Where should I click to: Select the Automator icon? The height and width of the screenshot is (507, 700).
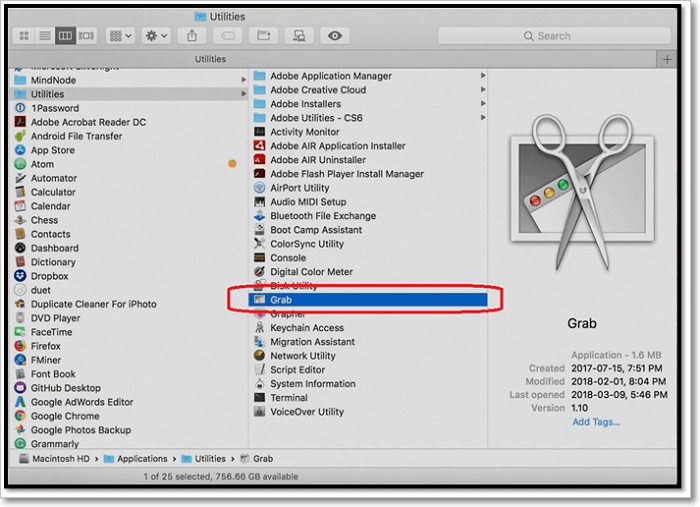pyautogui.click(x=20, y=178)
